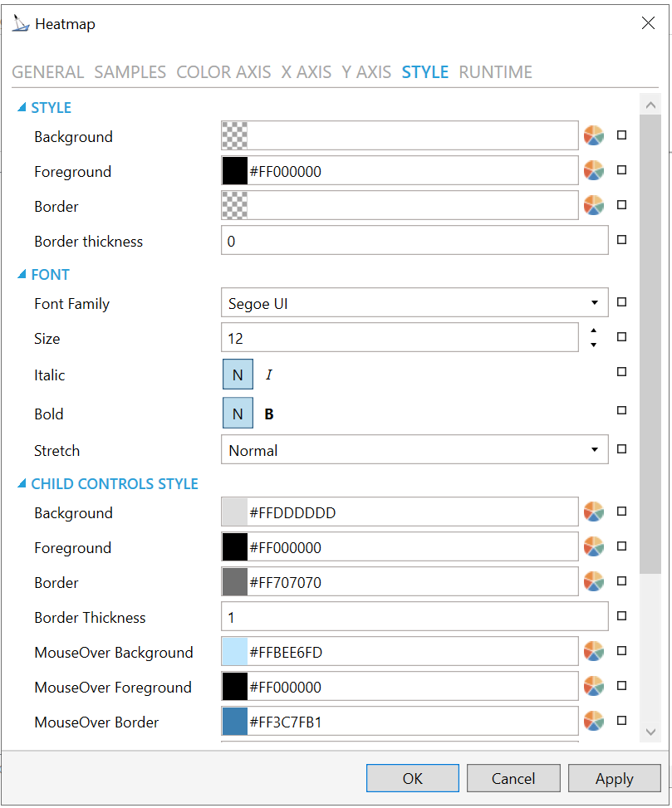Click the Cancel button
This screenshot has height=808, width=672.
(513, 778)
